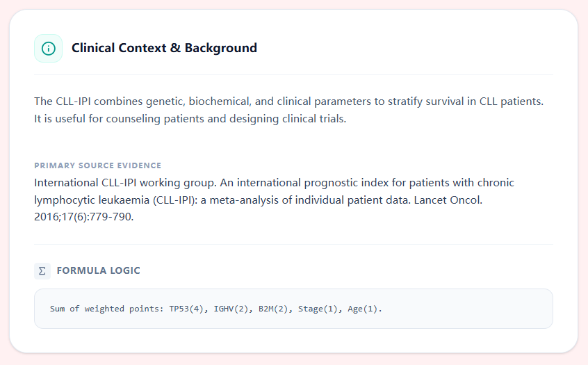
Task: Click the 2016;17(6):779-790 citation line
Action: coord(84,216)
